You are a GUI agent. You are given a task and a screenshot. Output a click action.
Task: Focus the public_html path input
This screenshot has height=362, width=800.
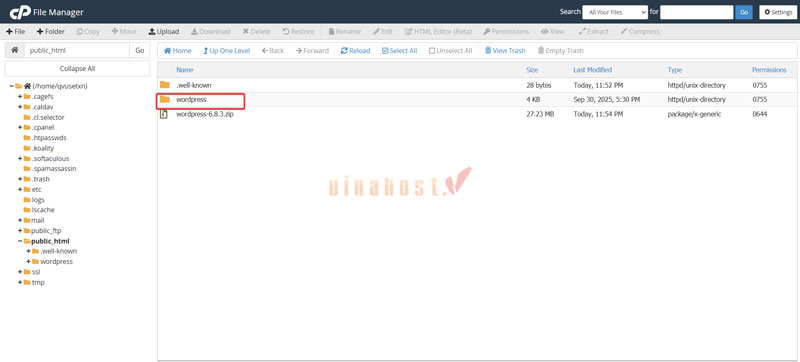[77, 50]
